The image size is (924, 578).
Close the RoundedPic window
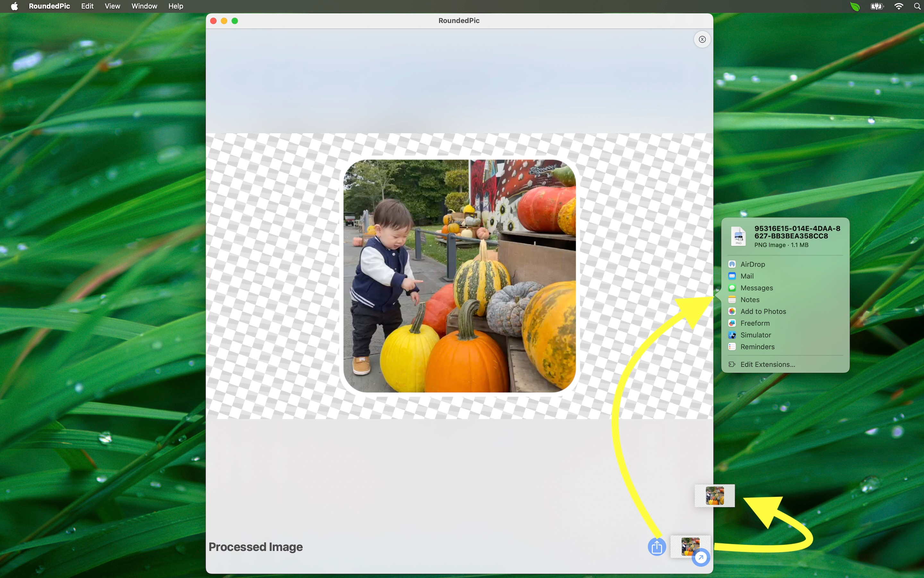coord(213,21)
